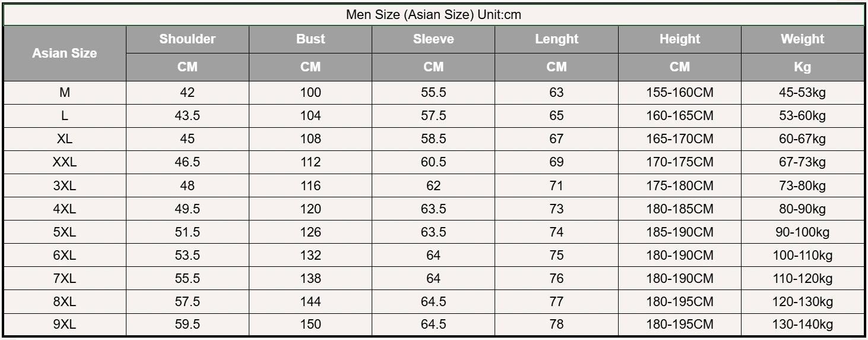Select shoulder value 43.5 for size L
Viewport: 868px width, 340px height.
(x=187, y=116)
